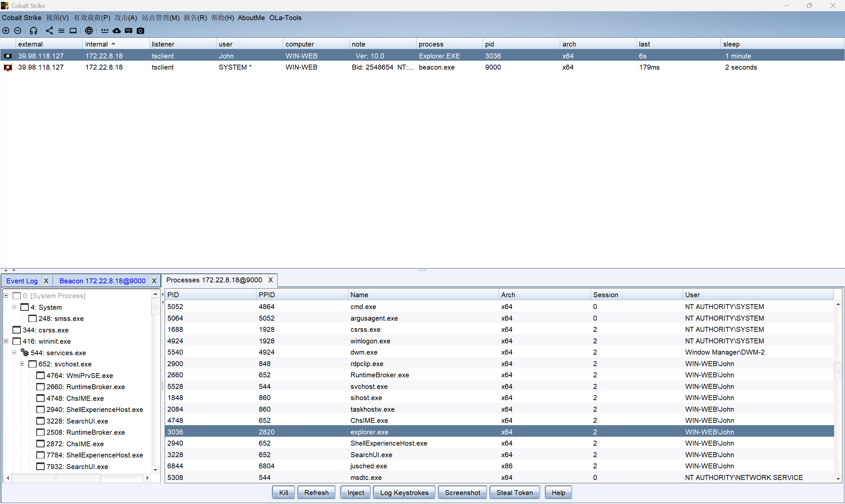This screenshot has height=504, width=845.
Task: Click process tree vertical scrollbar thumb
Action: (x=155, y=306)
